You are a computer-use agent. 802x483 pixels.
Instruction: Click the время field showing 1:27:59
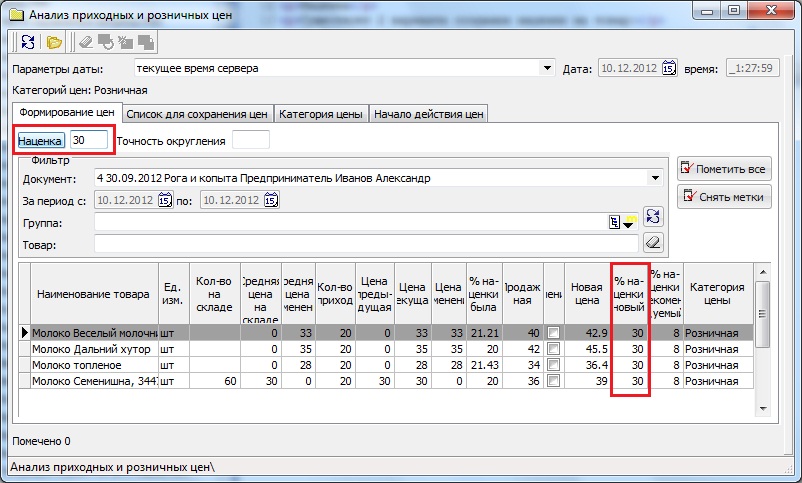752,68
